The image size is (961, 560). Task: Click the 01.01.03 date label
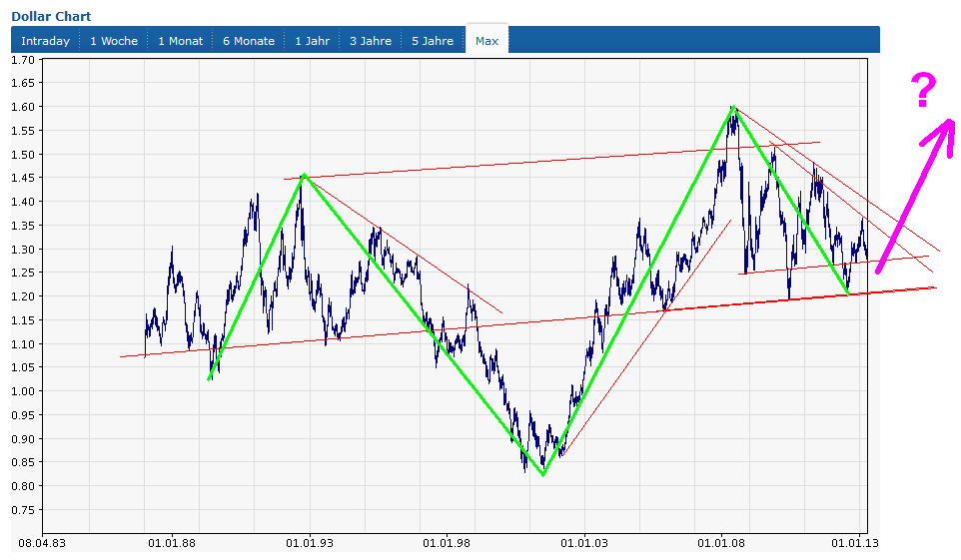click(585, 543)
